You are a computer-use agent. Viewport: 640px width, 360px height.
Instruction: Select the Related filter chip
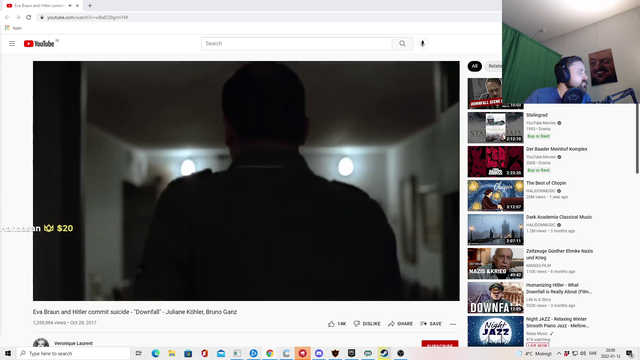[x=494, y=66]
